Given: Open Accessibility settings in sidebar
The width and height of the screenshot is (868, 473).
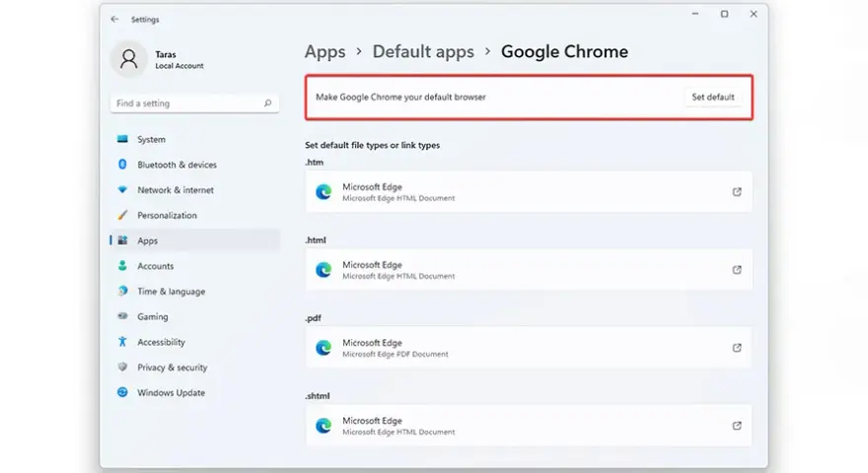Looking at the screenshot, I should pyautogui.click(x=195, y=342).
